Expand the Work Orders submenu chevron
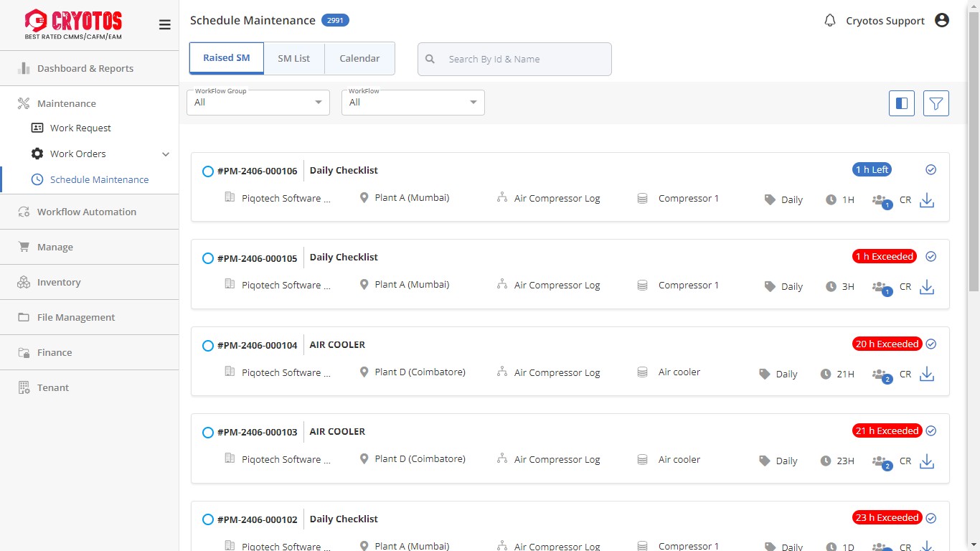Image resolution: width=980 pixels, height=551 pixels. (166, 154)
